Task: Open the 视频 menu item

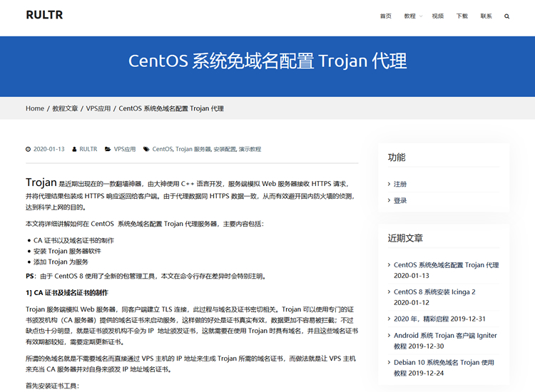Action: pyautogui.click(x=438, y=16)
